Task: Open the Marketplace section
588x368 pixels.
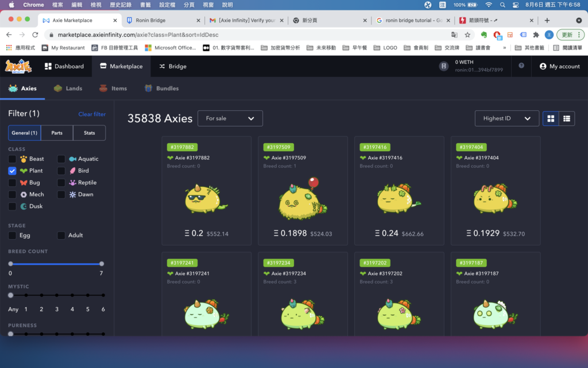Action: pyautogui.click(x=121, y=66)
